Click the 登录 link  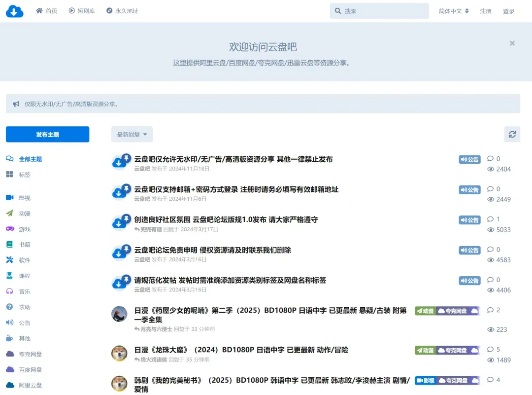pyautogui.click(x=508, y=11)
